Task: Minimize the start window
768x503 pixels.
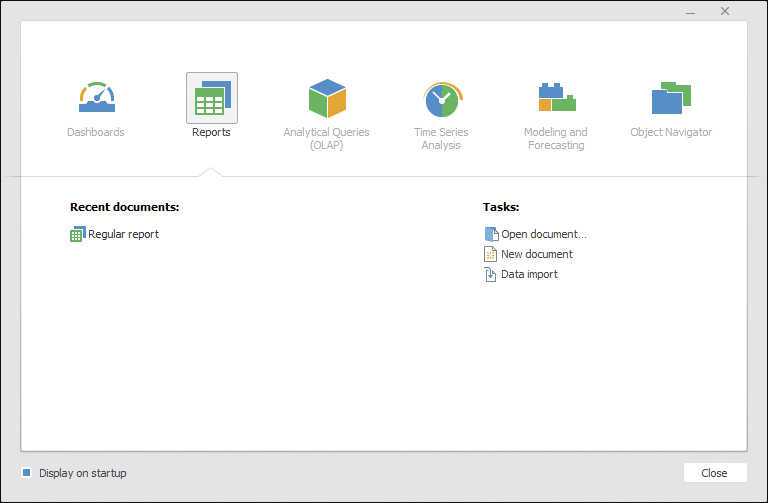Action: [x=690, y=11]
